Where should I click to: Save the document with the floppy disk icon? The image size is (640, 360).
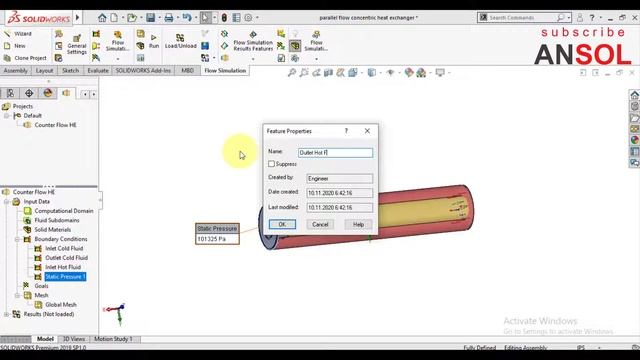pyautogui.click(x=151, y=18)
